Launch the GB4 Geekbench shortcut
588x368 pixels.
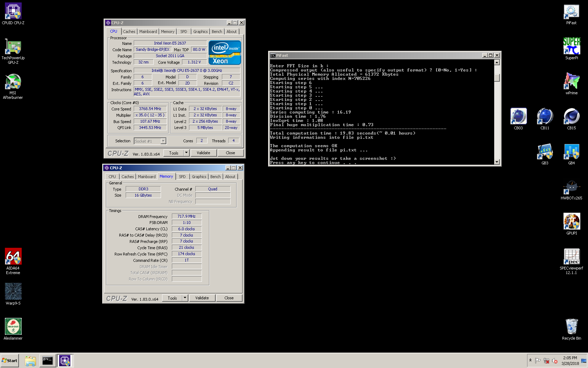coord(571,154)
